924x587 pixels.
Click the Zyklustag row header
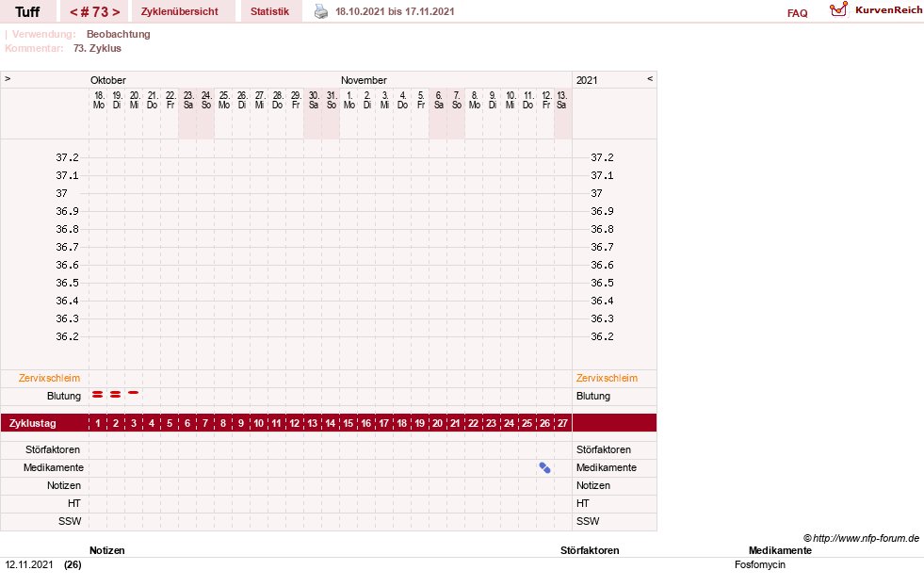coord(32,423)
